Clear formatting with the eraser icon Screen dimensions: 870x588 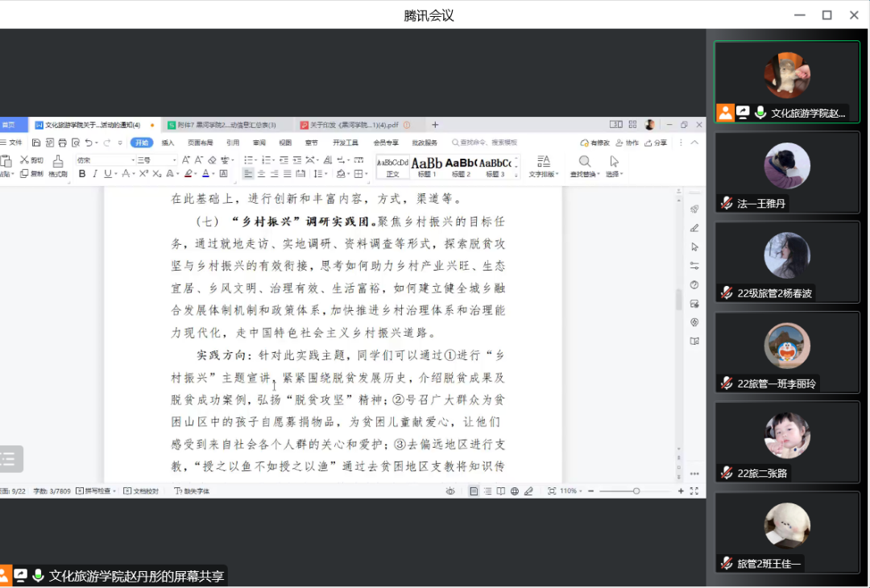coord(212,159)
